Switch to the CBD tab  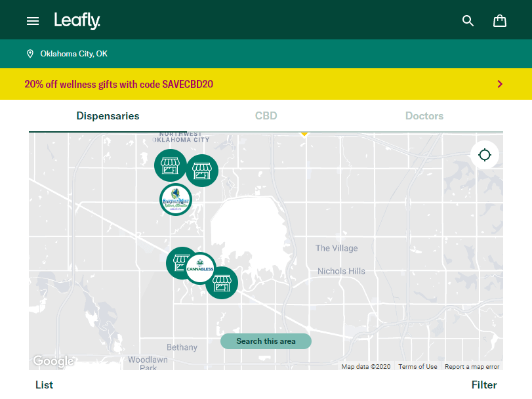click(266, 115)
